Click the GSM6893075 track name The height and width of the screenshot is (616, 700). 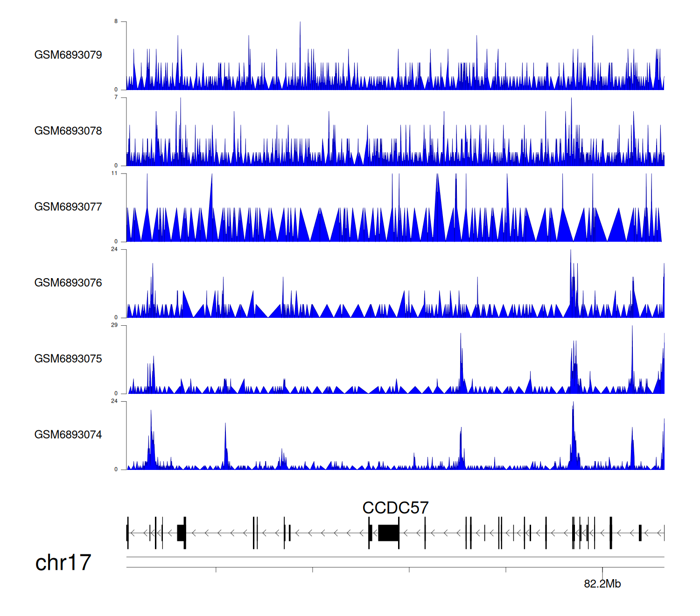pos(68,359)
